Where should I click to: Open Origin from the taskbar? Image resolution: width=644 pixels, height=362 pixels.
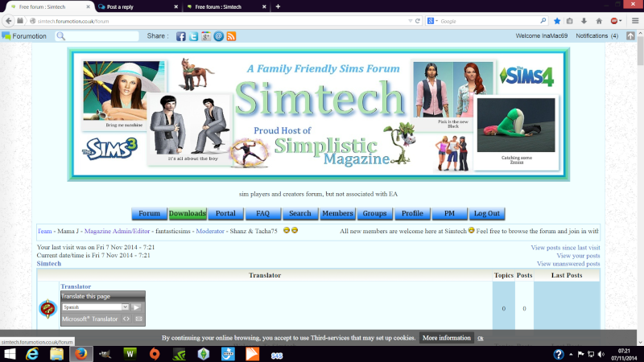[x=155, y=354]
